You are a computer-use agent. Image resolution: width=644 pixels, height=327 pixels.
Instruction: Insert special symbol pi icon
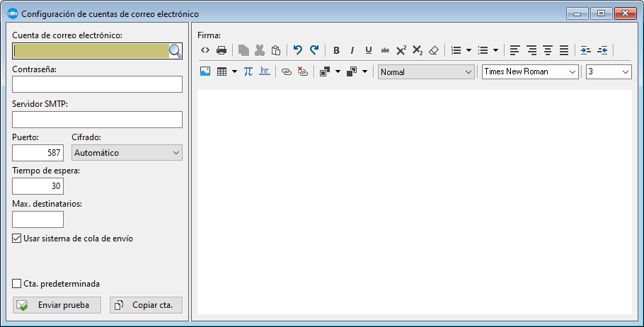248,71
